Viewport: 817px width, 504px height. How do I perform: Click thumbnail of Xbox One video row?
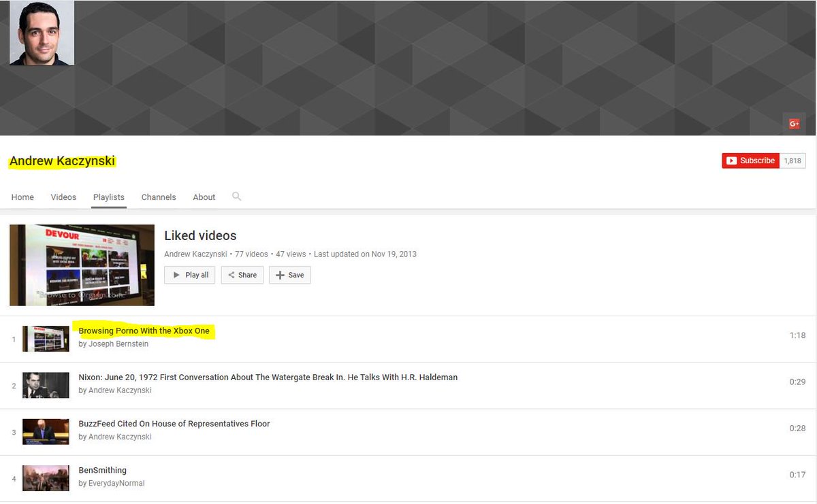coord(46,339)
